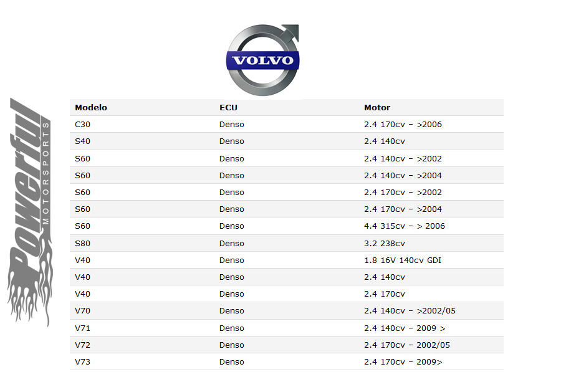This screenshot has height=392, width=561.
Task: Click Denso in the V71 row
Action: (x=231, y=328)
